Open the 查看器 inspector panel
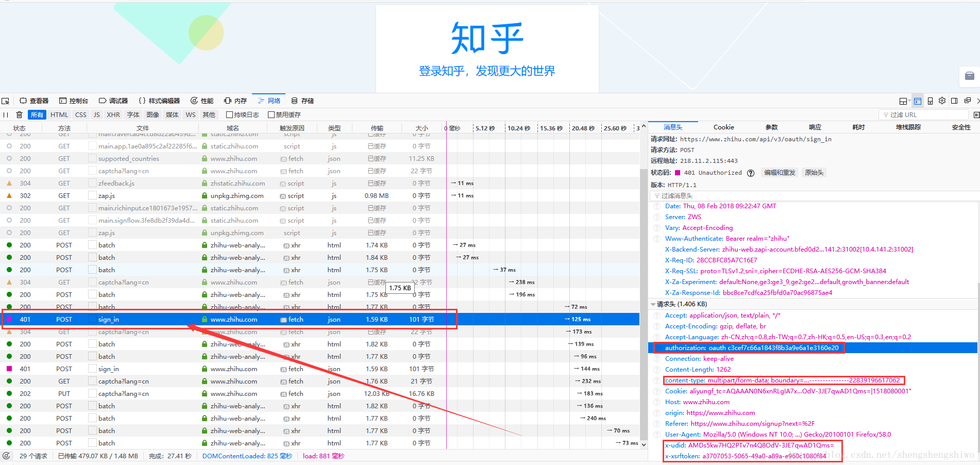The image size is (980, 465). [x=34, y=101]
